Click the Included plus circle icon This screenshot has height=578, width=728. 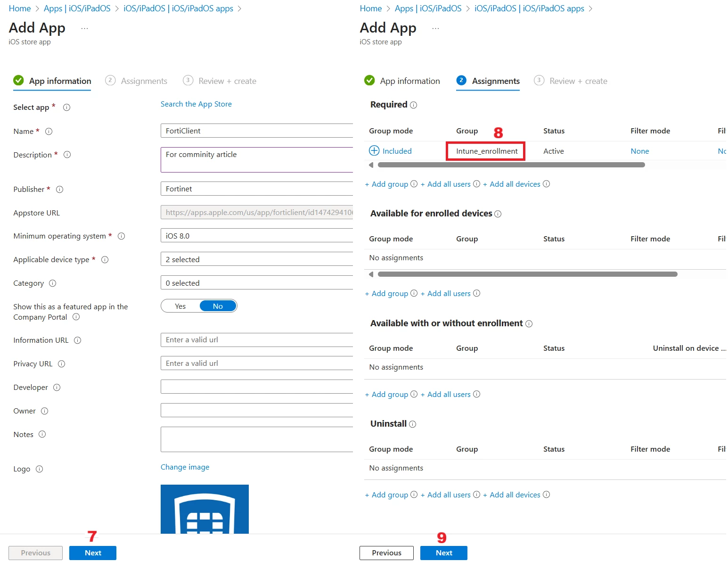point(374,150)
